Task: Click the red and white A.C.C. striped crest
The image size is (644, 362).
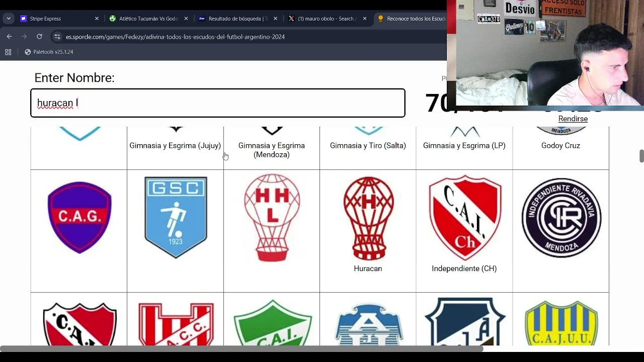Action: pos(176,324)
